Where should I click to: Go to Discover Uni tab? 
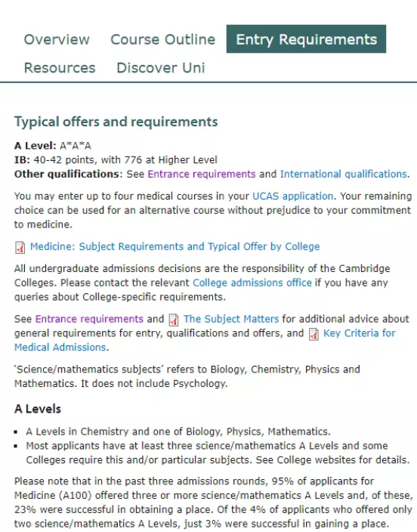[161, 67]
